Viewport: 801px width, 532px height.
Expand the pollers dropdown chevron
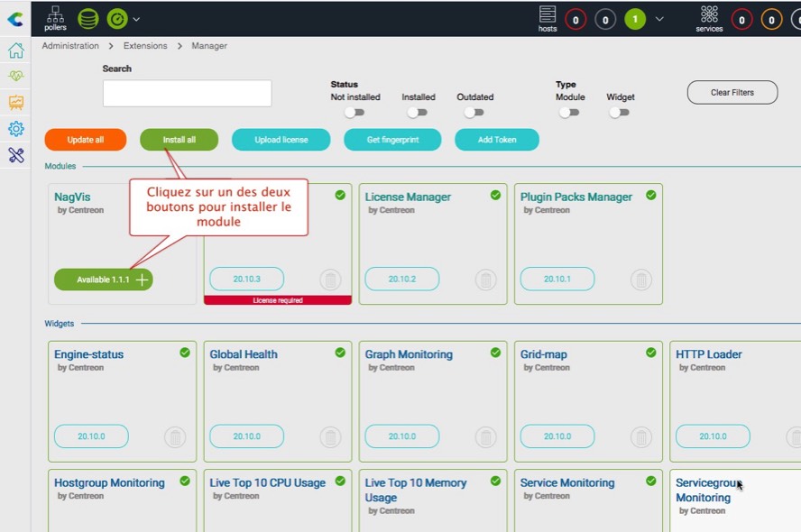pyautogui.click(x=136, y=19)
